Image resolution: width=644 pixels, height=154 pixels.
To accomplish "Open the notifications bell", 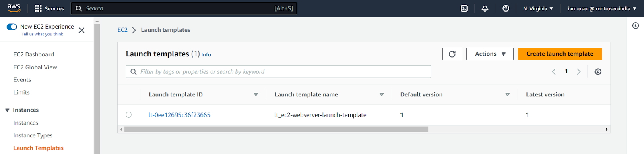I will [485, 8].
